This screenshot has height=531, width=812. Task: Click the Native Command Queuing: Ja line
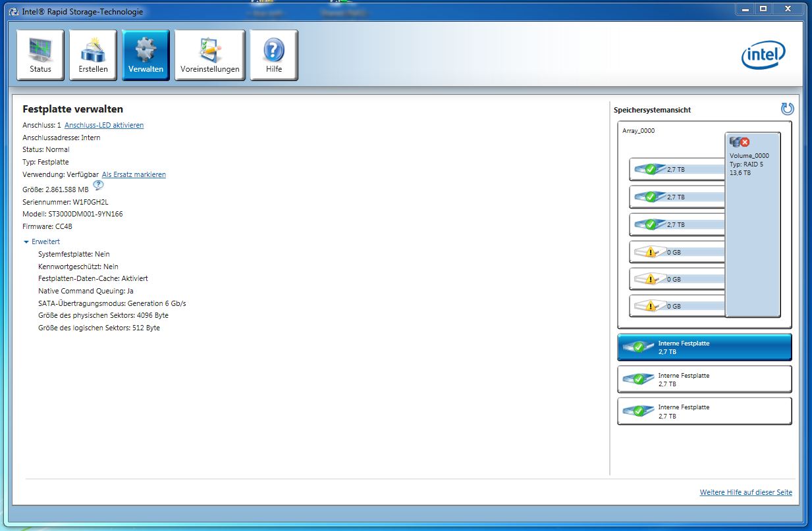(x=86, y=291)
